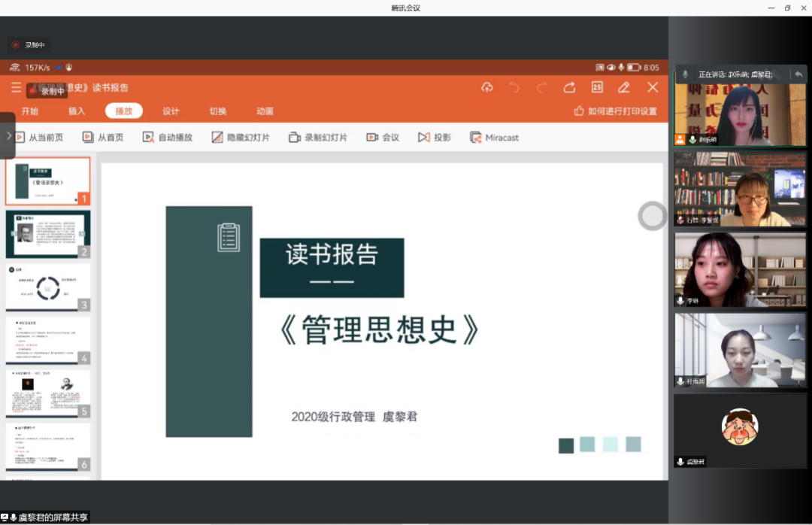This screenshot has width=812, height=525.
Task: Open the 设计 tab
Action: click(171, 111)
